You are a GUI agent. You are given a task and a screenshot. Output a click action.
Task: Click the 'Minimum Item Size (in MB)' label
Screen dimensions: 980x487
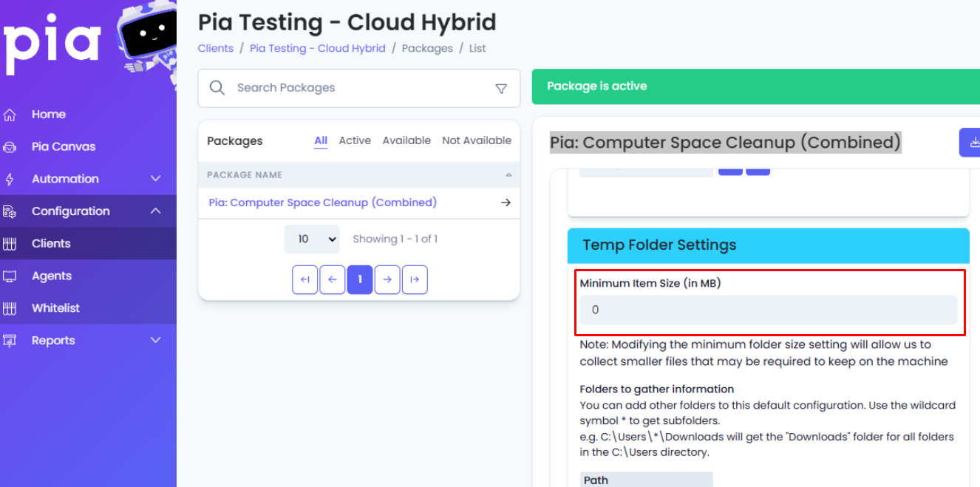[650, 284]
